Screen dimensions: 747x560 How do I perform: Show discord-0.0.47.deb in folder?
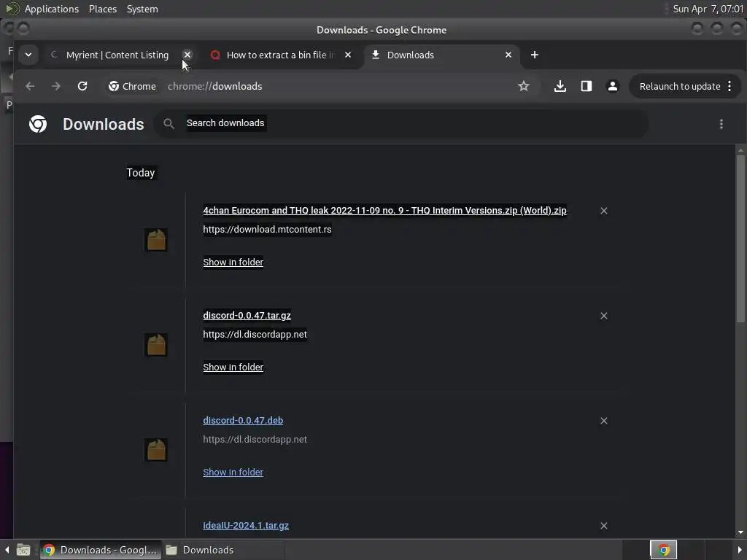(233, 472)
